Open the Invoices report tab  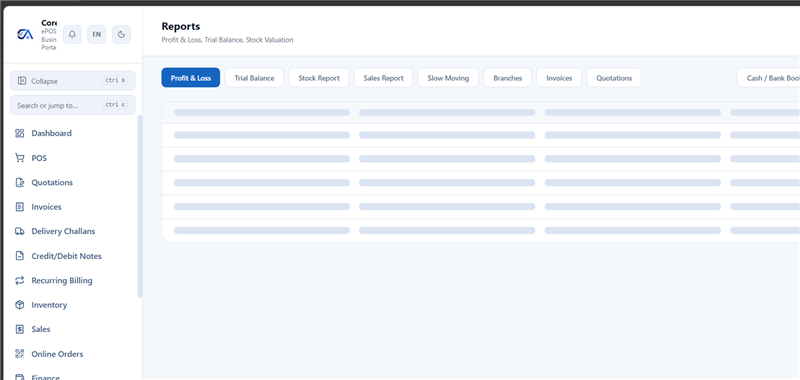click(x=559, y=78)
